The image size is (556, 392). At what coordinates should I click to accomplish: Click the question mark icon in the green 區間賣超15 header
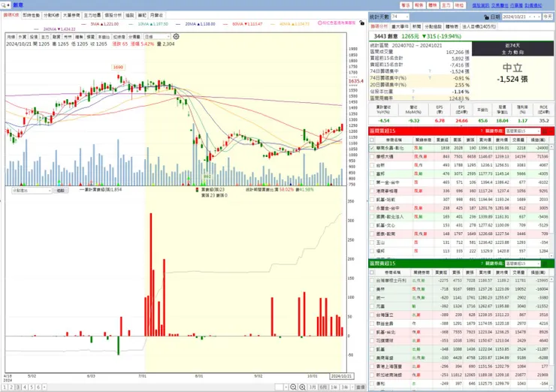[x=481, y=264]
